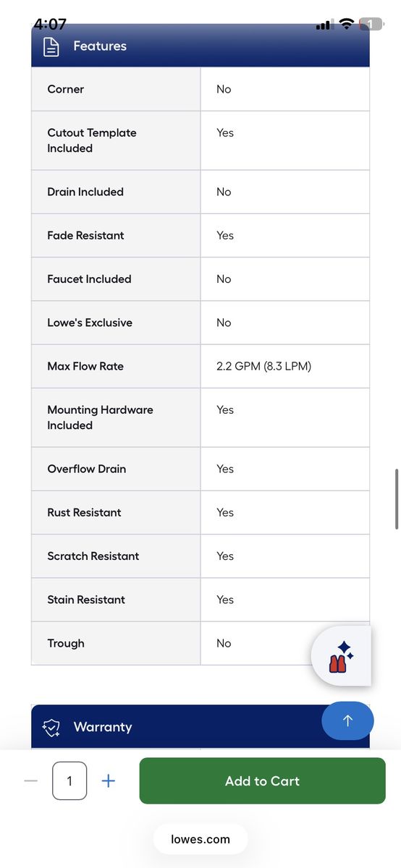Decrease quantity with the minus icon
Viewport: 401px width, 868px height.
[x=30, y=781]
